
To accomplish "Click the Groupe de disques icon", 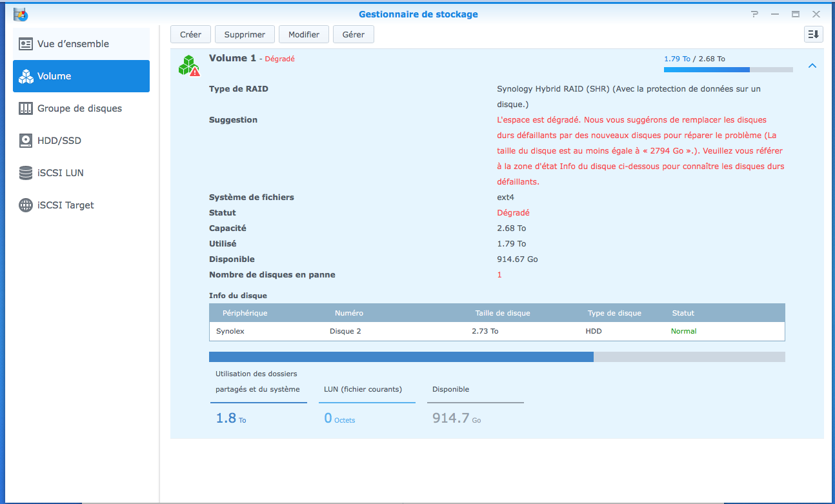I will click(x=26, y=108).
